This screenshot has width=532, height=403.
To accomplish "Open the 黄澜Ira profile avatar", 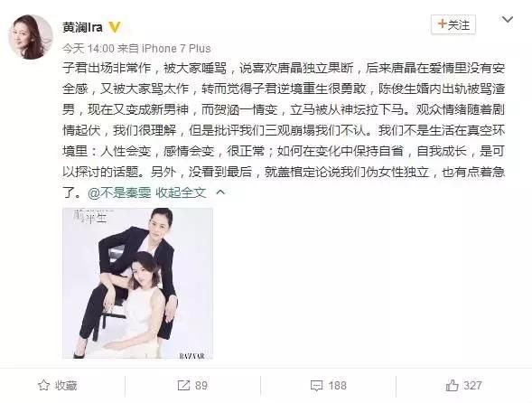I will [31, 37].
